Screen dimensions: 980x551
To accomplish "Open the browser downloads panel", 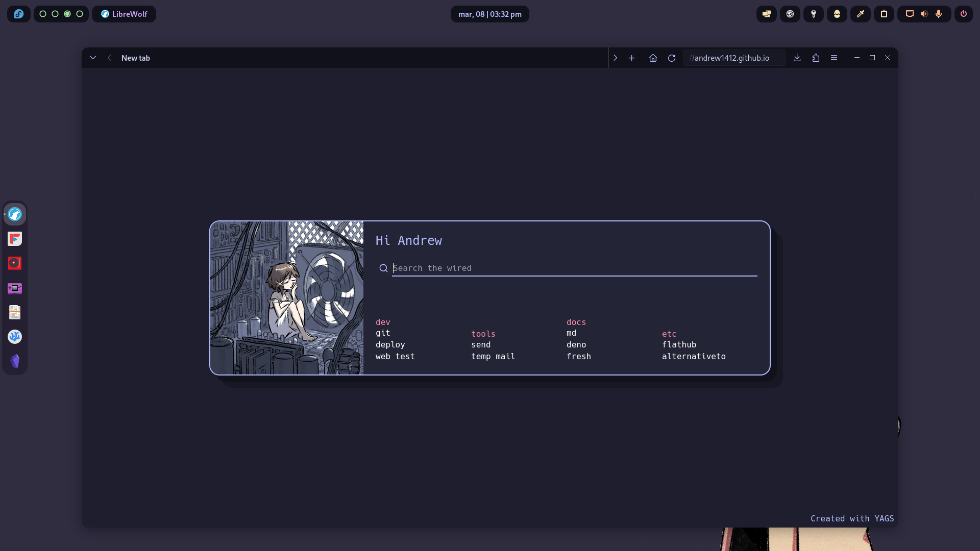I will 797,58.
